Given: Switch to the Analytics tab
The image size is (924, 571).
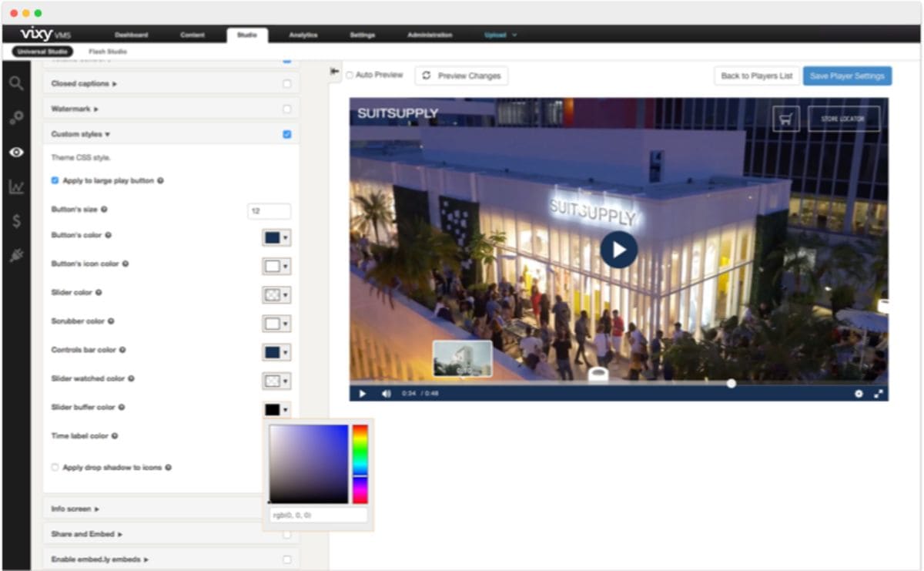Looking at the screenshot, I should click(303, 35).
